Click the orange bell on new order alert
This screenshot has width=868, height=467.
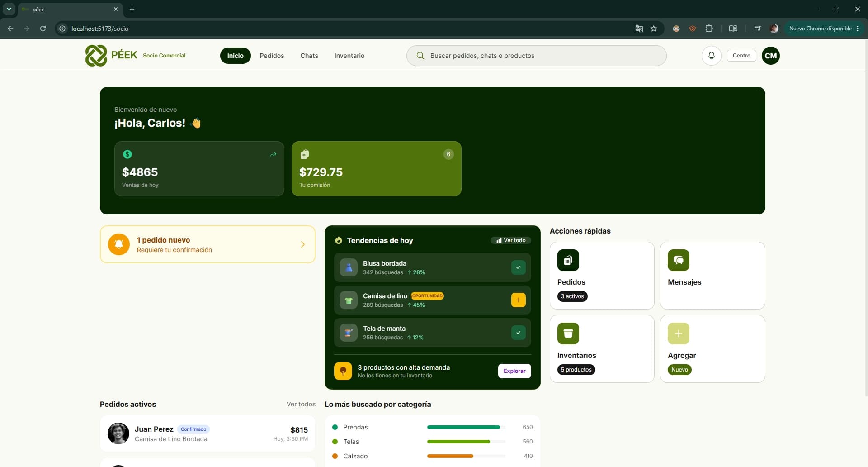point(119,244)
